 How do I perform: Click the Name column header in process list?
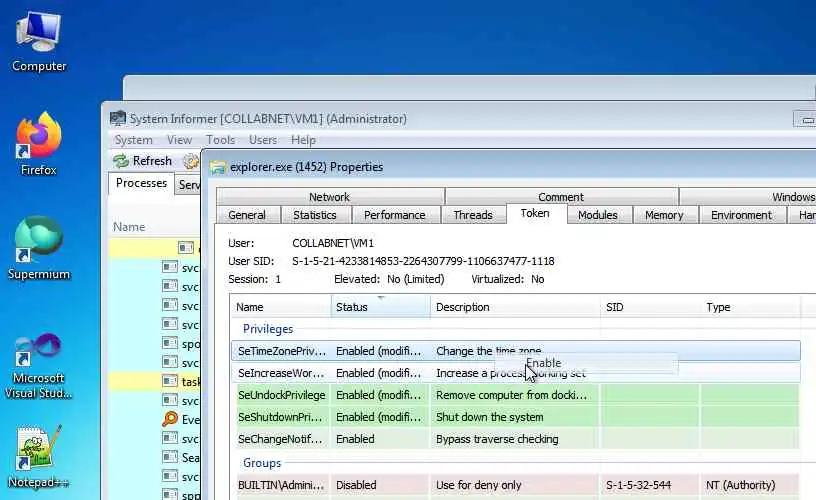(x=129, y=227)
